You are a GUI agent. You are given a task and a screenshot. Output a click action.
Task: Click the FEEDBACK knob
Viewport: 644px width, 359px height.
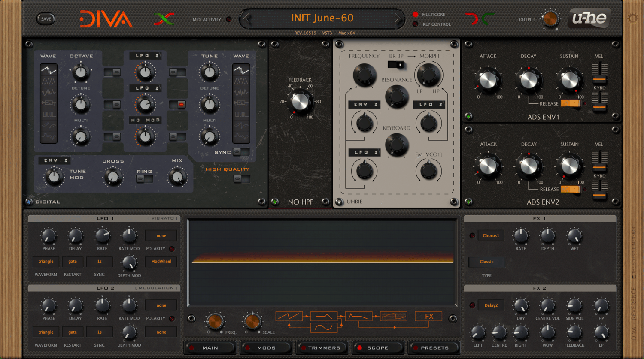[300, 101]
